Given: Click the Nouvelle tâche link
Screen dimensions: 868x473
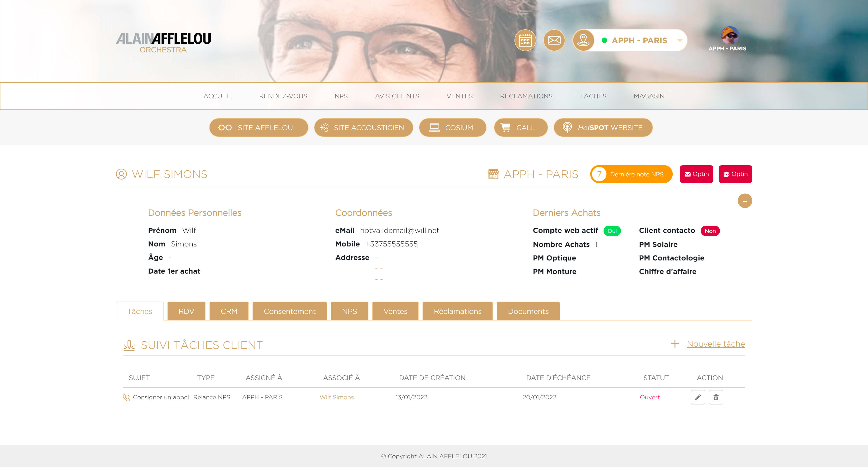Looking at the screenshot, I should [x=716, y=344].
